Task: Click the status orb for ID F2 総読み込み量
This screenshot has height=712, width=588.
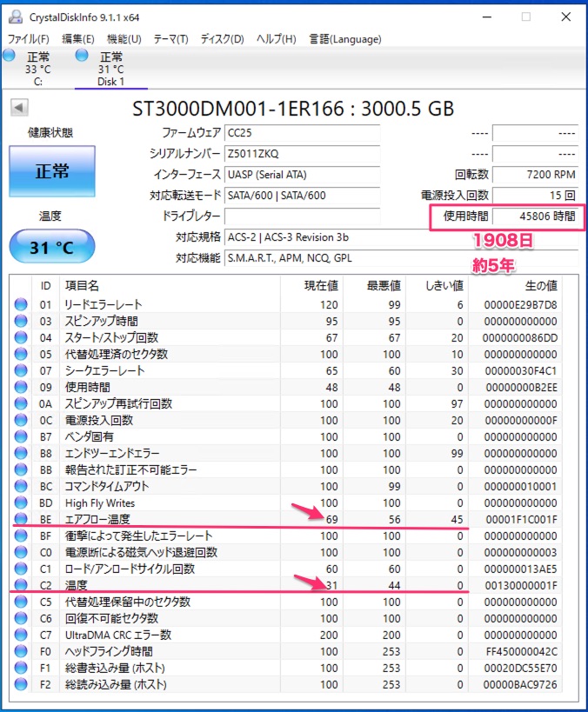Action: [21, 684]
